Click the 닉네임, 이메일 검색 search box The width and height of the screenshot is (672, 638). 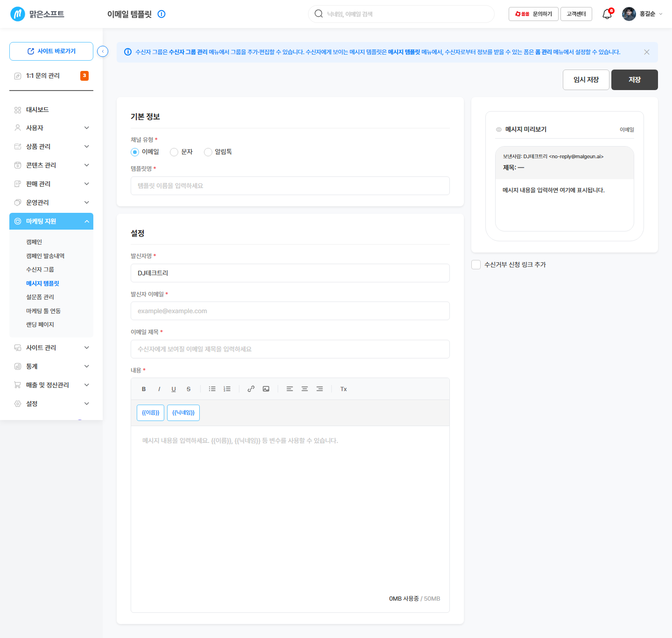click(x=401, y=14)
